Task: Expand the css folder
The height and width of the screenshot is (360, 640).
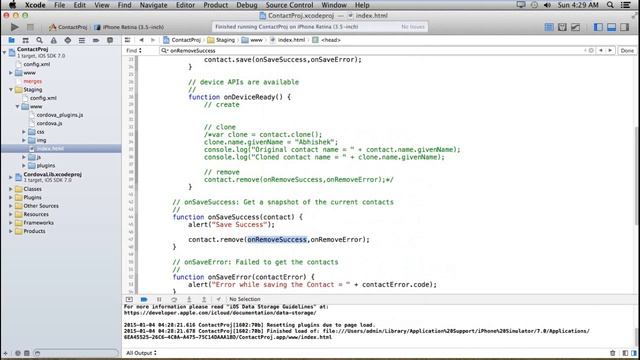Action: pyautogui.click(x=24, y=132)
